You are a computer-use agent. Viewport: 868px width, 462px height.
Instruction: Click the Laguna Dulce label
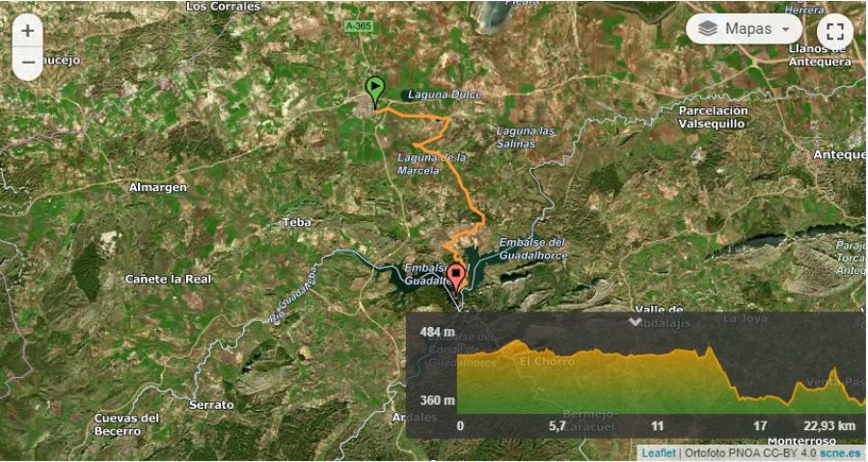click(445, 95)
